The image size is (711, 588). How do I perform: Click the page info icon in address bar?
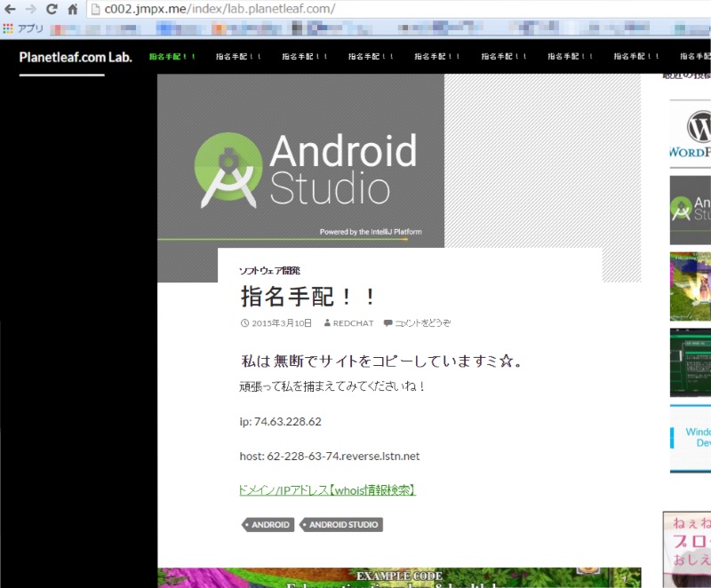(x=96, y=9)
